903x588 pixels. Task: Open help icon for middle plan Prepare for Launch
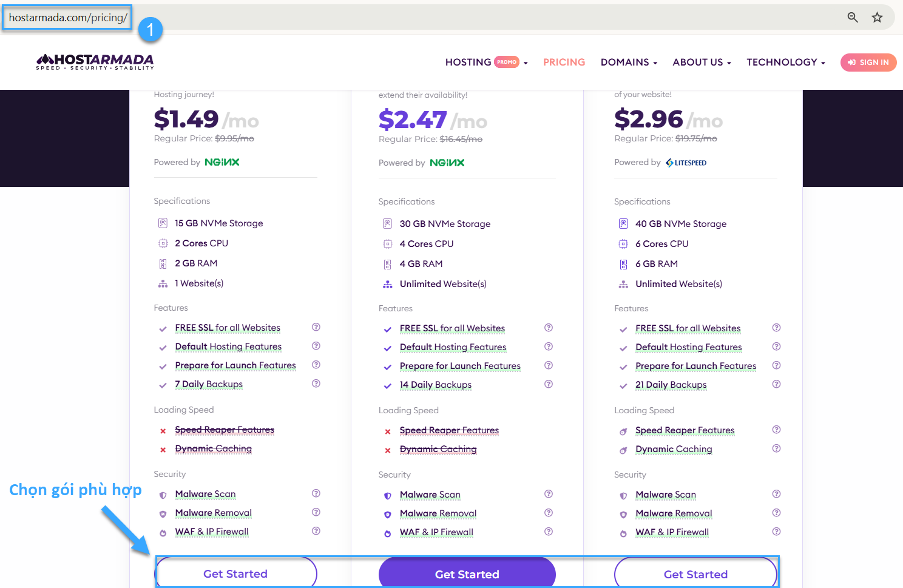click(549, 365)
